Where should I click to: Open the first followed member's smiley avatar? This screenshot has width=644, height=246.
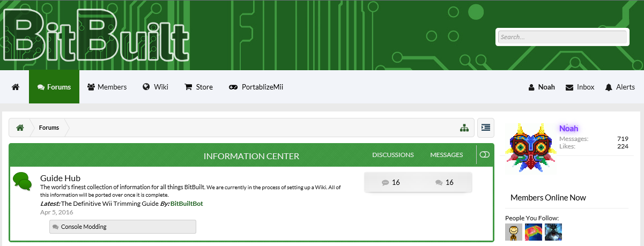514,232
